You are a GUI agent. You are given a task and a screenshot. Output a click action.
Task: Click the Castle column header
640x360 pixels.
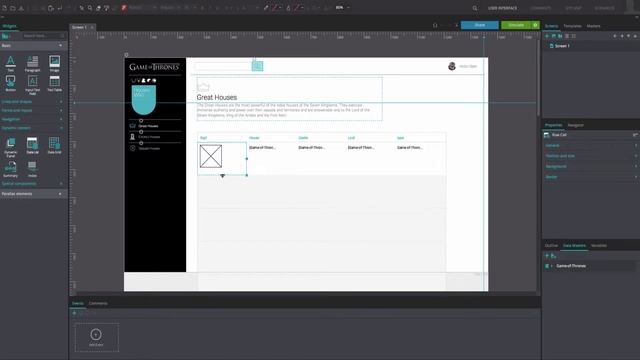point(303,138)
